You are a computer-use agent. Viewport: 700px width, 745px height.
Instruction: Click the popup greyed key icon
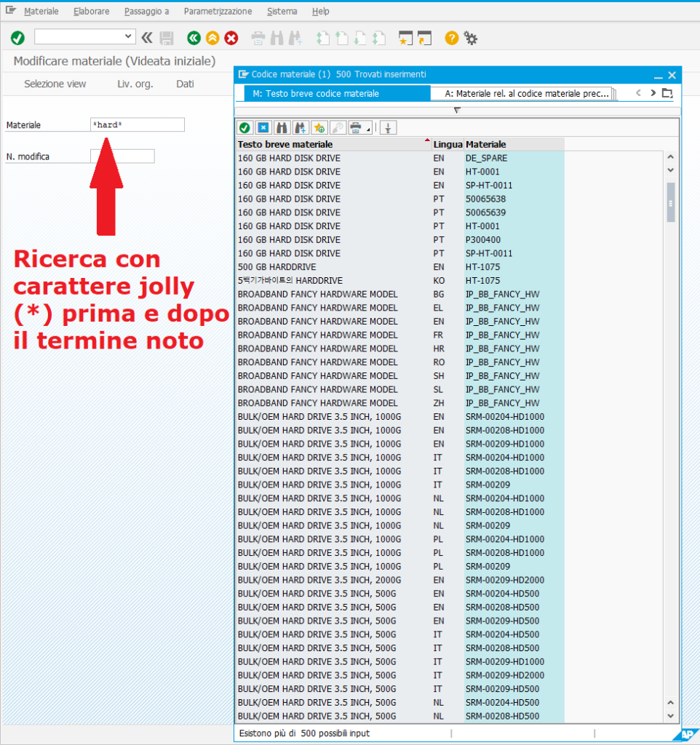(x=338, y=128)
